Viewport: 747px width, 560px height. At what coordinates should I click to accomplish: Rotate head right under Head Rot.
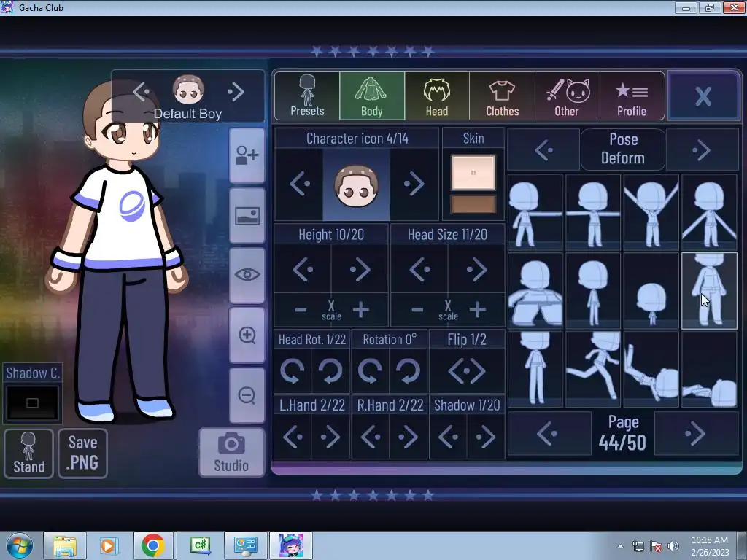tap(330, 371)
